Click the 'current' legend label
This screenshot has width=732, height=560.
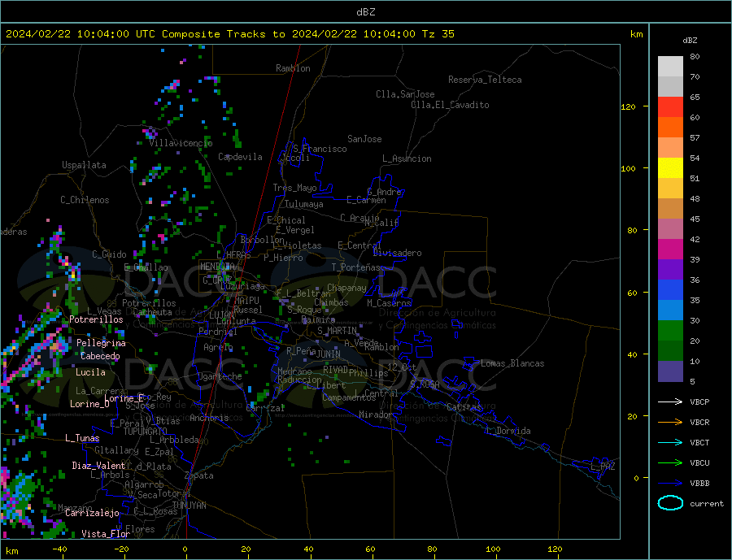pyautogui.click(x=706, y=504)
